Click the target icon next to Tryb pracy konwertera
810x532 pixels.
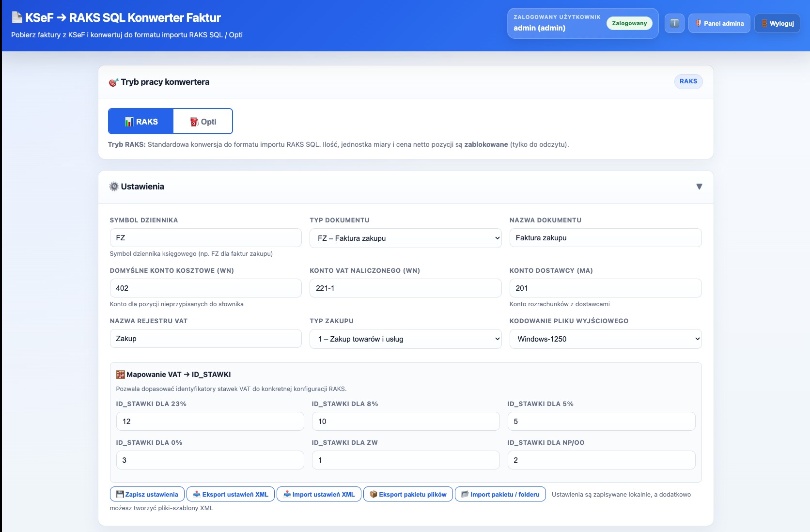114,82
